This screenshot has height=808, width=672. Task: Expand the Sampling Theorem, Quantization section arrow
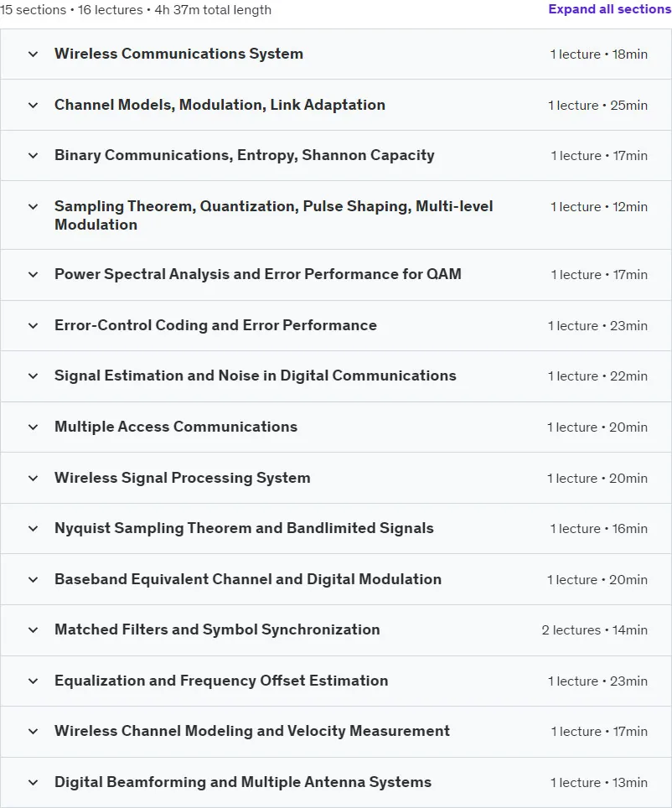point(33,207)
